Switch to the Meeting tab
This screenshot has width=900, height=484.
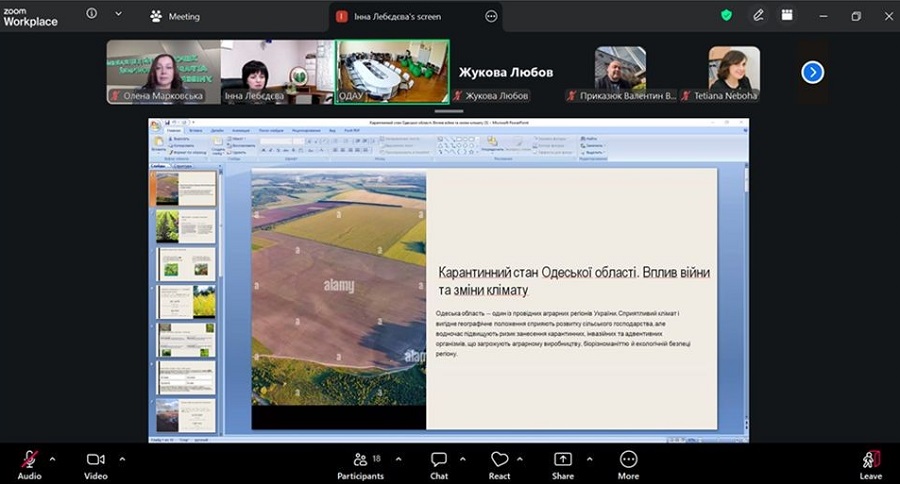tap(175, 17)
